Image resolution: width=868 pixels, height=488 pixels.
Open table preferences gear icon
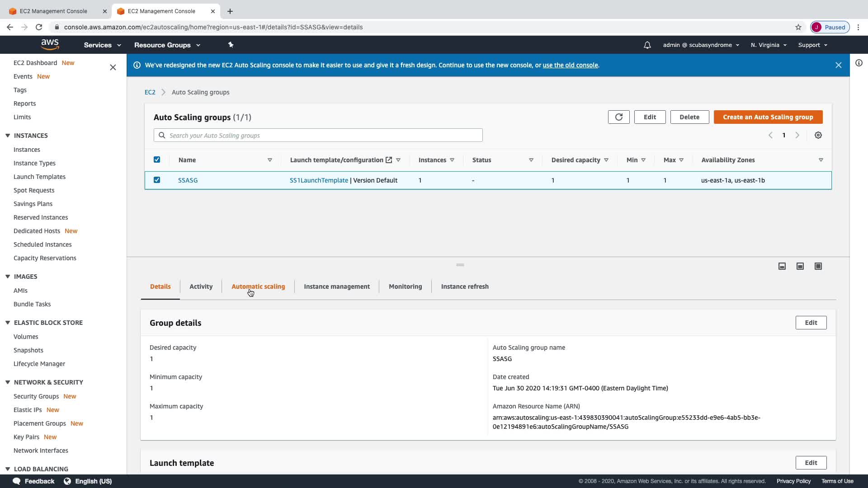click(818, 135)
